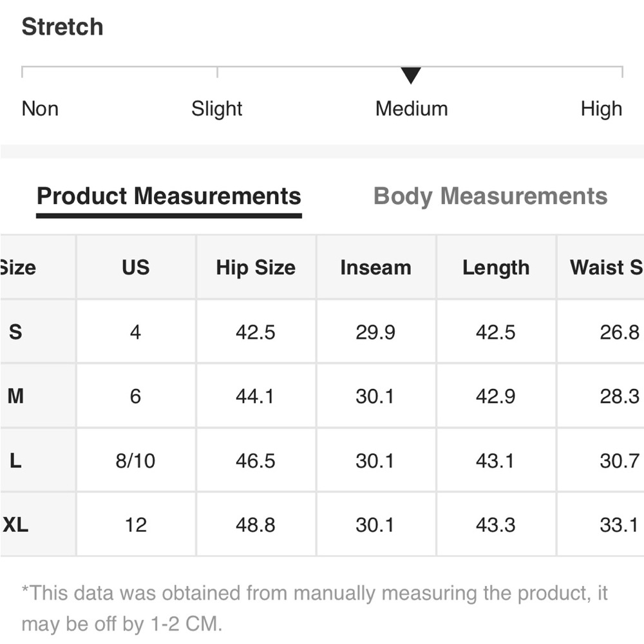The height and width of the screenshot is (644, 644).
Task: Click the High stretch label
Action: click(601, 109)
